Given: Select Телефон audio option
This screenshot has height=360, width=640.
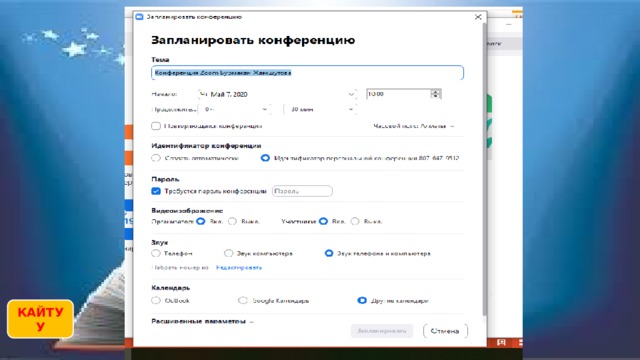Looking at the screenshot, I should [156, 253].
